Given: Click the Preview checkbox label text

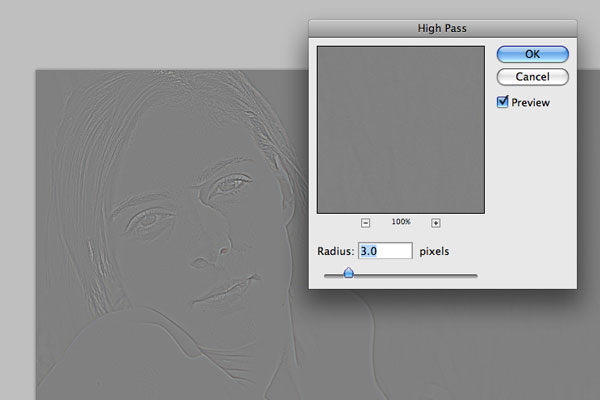Looking at the screenshot, I should coord(533,102).
